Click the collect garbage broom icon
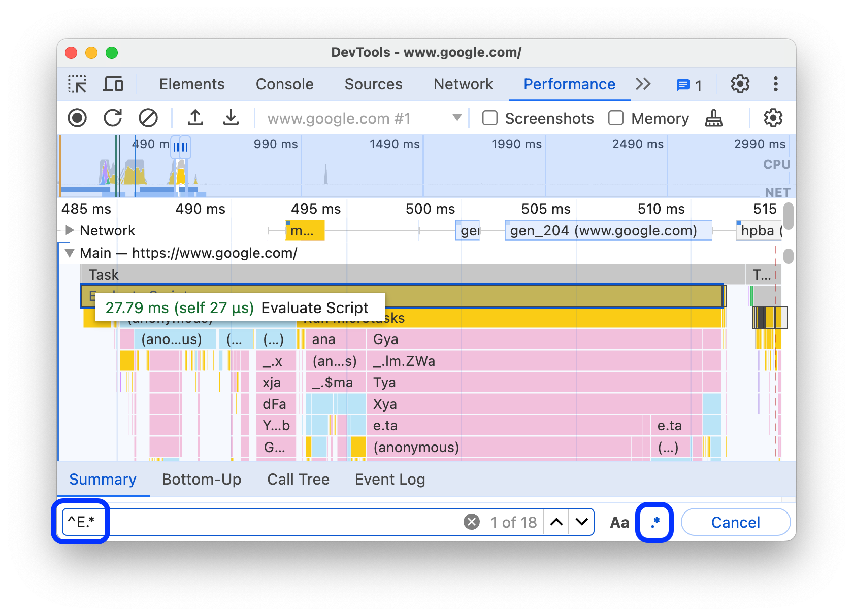Screen dimensions: 853x616 [714, 118]
